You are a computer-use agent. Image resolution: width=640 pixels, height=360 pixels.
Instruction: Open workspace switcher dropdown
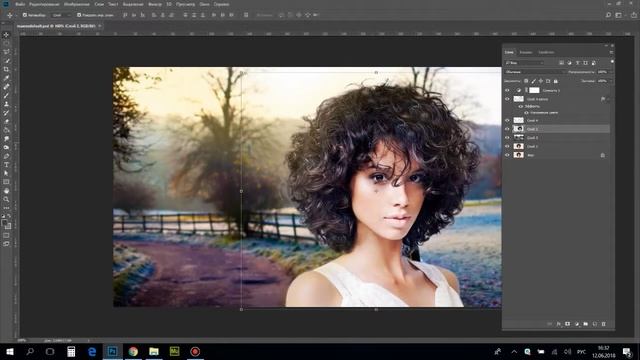619,15
